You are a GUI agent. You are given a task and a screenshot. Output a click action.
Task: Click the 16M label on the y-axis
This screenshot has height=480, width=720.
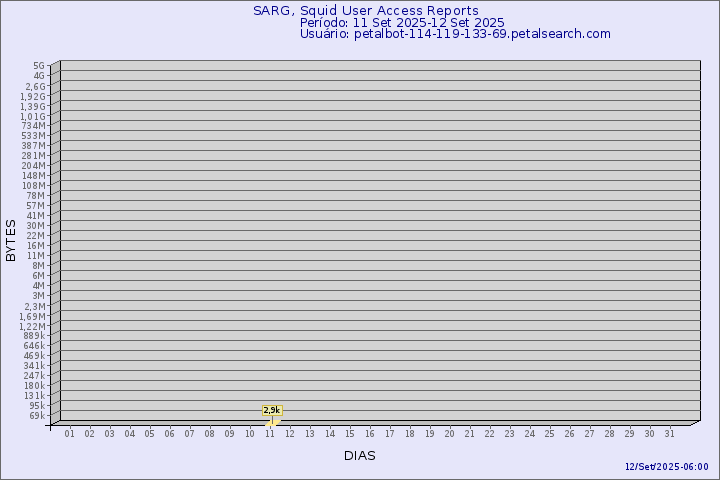click(x=36, y=246)
